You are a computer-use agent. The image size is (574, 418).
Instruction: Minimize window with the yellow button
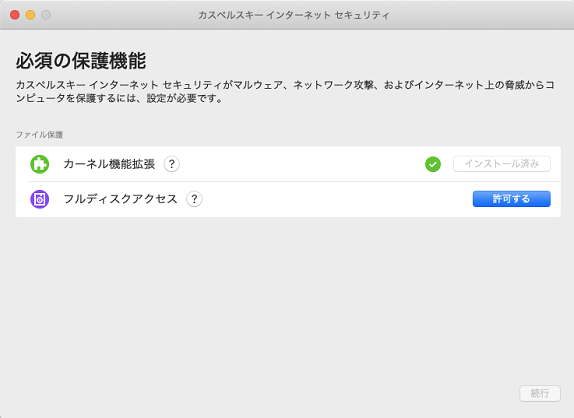click(x=30, y=15)
